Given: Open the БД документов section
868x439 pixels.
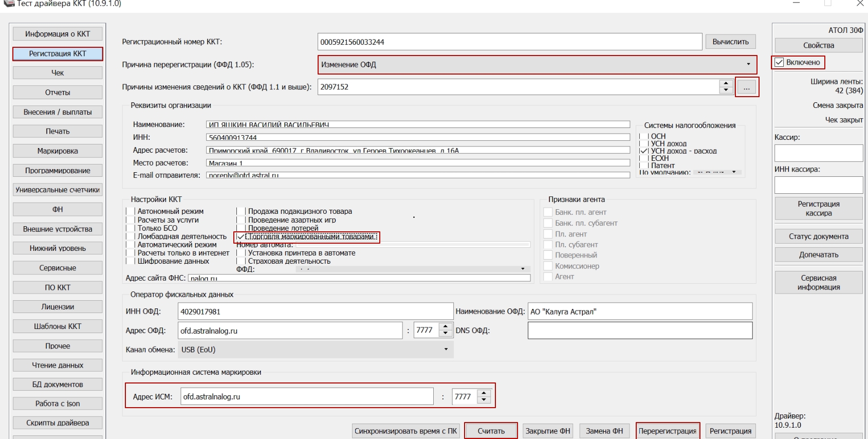Looking at the screenshot, I should tap(58, 385).
